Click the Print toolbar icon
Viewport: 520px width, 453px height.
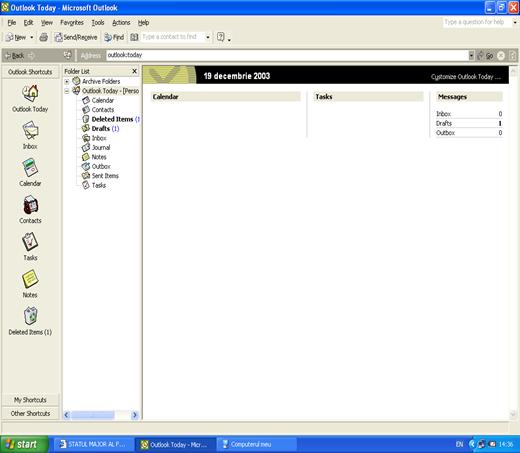tap(44, 37)
